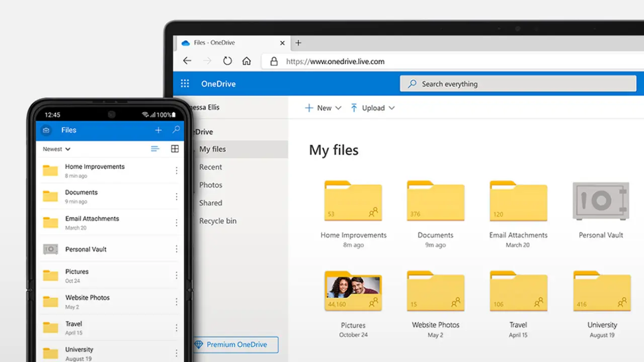This screenshot has width=644, height=362.
Task: Switch phone view to grid layout
Action: [x=175, y=149]
